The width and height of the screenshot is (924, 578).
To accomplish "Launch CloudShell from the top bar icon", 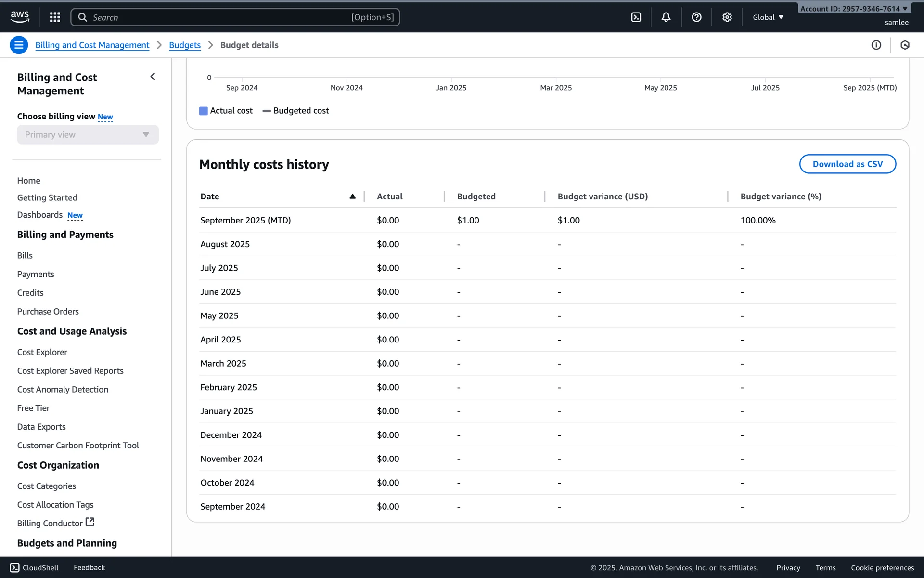I will point(636,17).
